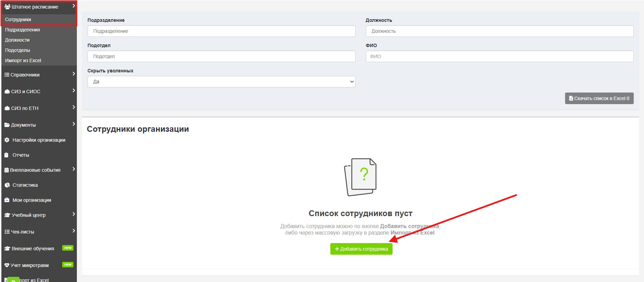Click the Excel file icon on download button
Viewport: 644px width, 282px height.
pos(571,98)
